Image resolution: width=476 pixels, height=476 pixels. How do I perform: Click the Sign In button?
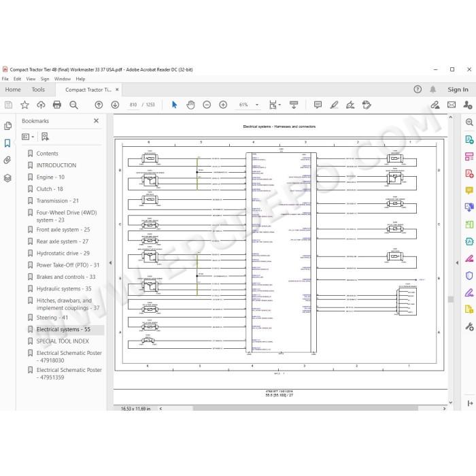pyautogui.click(x=458, y=90)
